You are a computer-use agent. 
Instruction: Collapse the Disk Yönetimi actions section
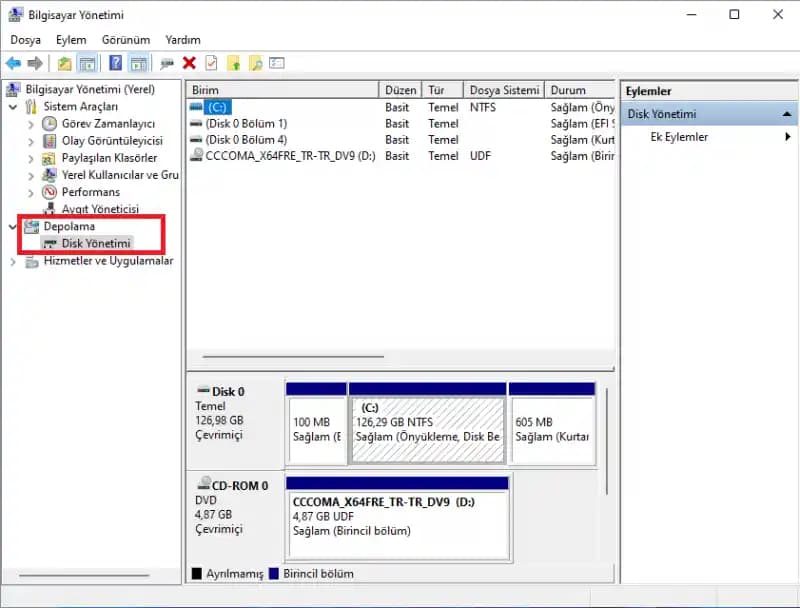tap(787, 114)
